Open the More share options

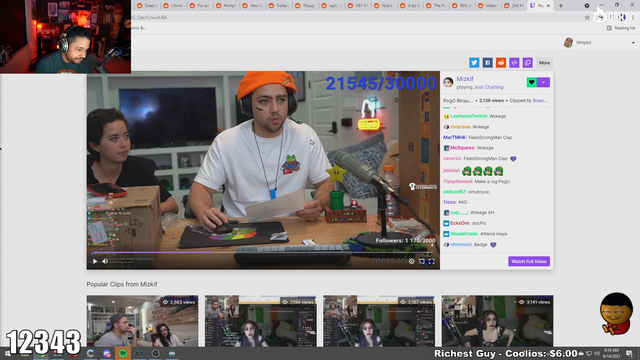tap(544, 62)
